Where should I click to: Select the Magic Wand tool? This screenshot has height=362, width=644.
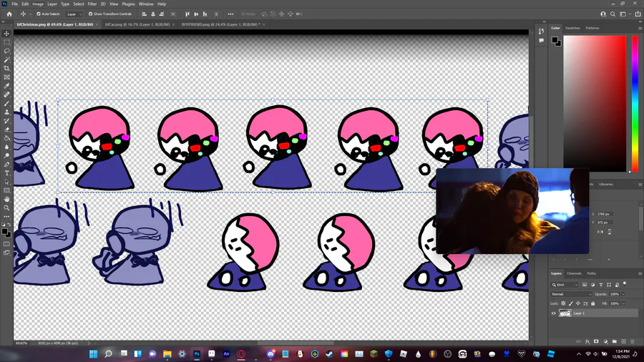click(x=6, y=60)
